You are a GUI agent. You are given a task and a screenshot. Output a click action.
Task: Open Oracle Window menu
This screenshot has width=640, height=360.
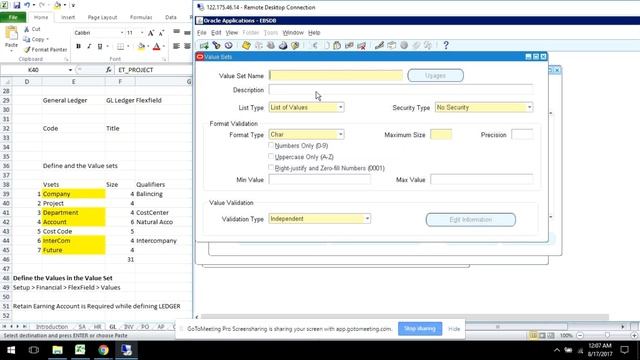point(293,33)
